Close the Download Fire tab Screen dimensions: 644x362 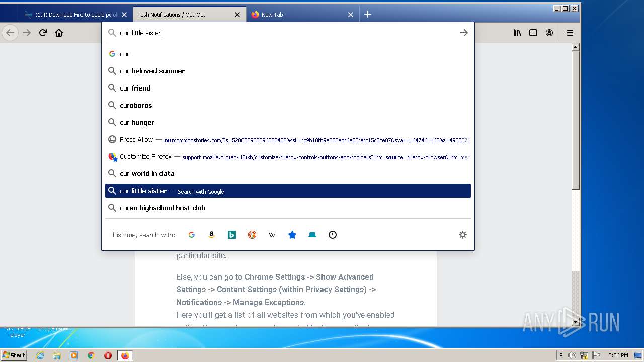click(x=124, y=15)
